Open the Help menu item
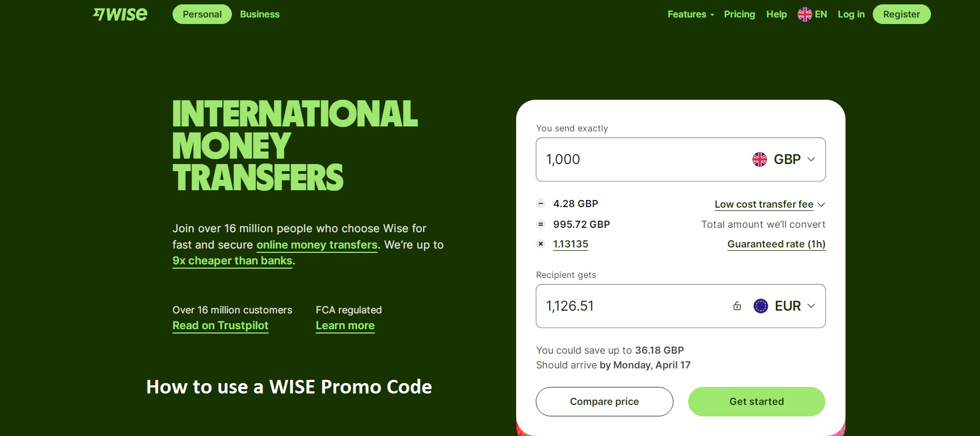The height and width of the screenshot is (436, 980). pos(776,14)
